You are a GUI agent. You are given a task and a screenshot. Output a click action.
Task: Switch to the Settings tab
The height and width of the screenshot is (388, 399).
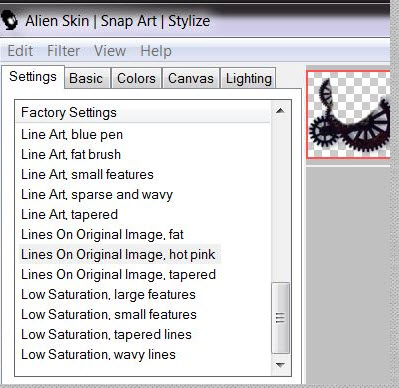tap(33, 77)
